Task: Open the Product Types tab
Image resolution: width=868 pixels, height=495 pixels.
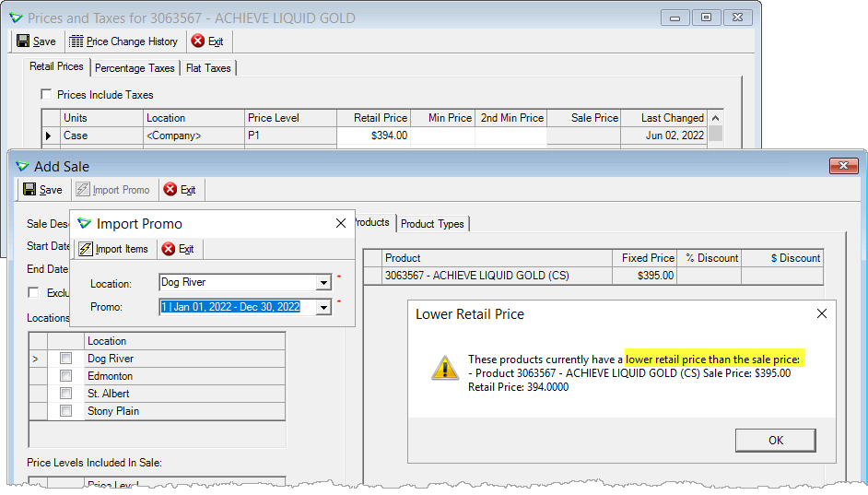Action: [x=432, y=224]
